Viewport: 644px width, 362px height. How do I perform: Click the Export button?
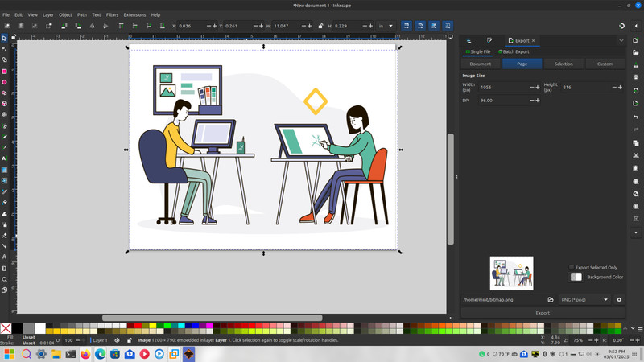tap(543, 313)
